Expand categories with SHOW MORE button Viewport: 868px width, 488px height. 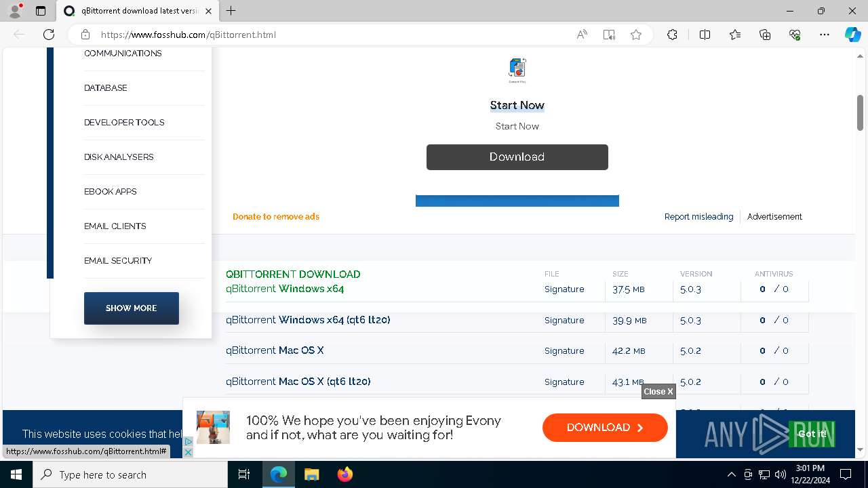tap(132, 308)
